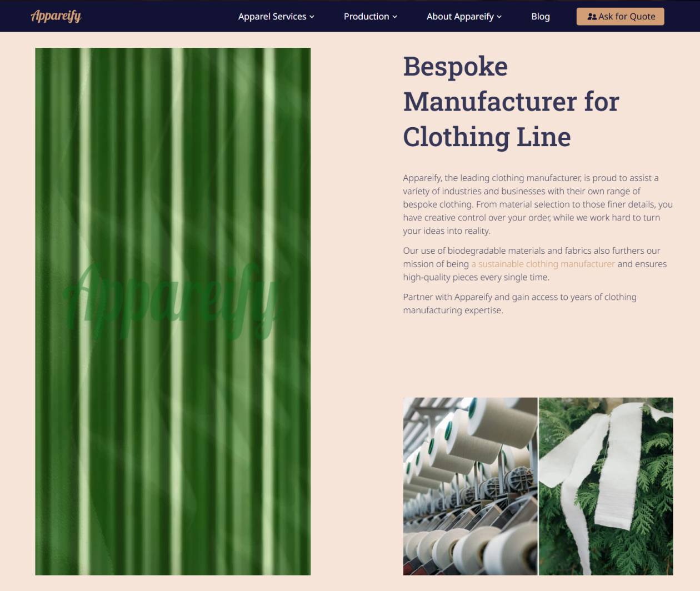The image size is (700, 591).
Task: Go to the Blog page
Action: pos(541,17)
